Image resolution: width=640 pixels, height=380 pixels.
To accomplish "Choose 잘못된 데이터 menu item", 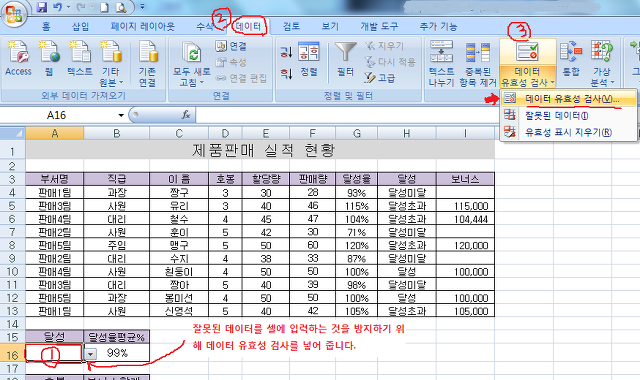I will 568,116.
